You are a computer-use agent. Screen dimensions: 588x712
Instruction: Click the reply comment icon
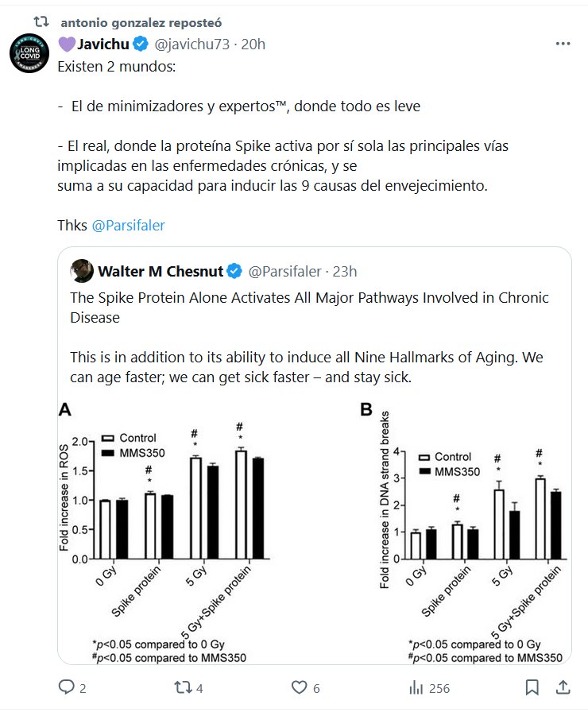(x=67, y=687)
